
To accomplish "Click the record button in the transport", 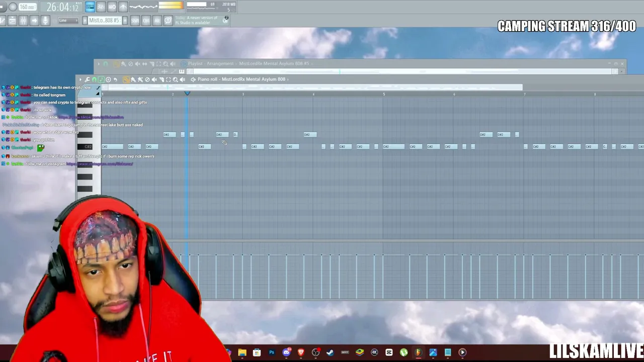I will (13, 7).
